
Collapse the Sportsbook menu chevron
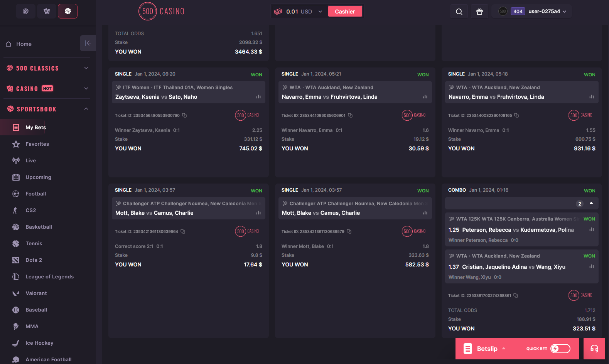(x=86, y=109)
